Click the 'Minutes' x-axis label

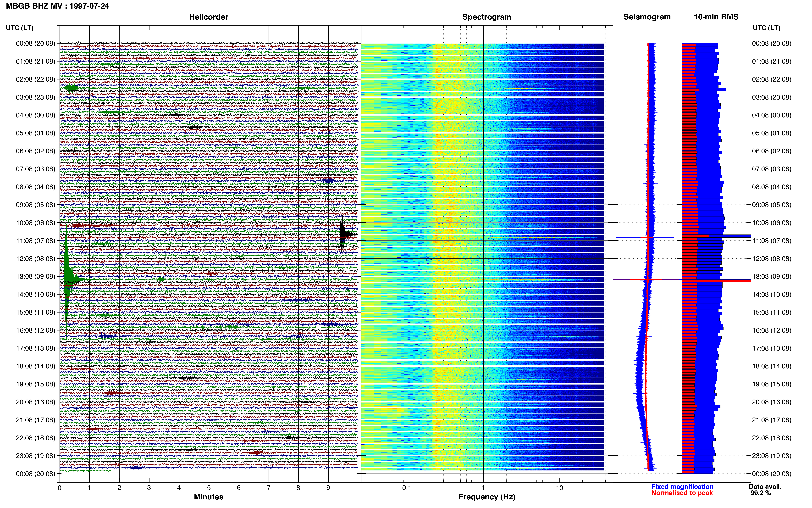coord(209,497)
